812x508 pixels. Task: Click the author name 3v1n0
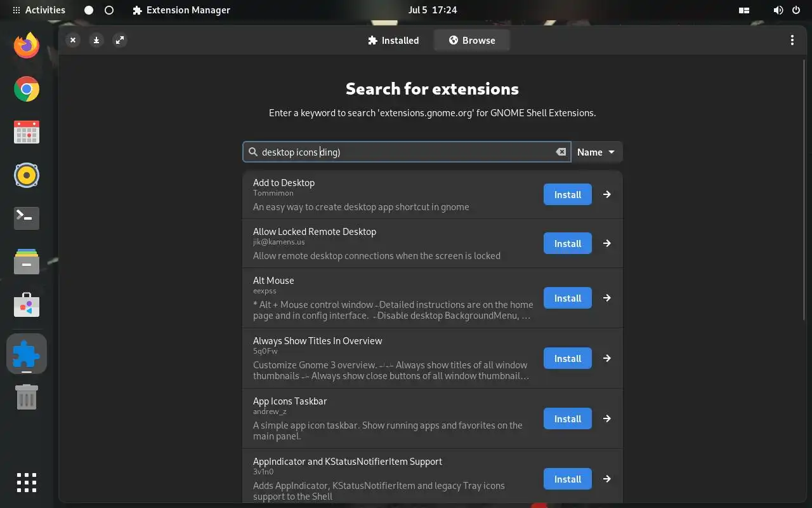coord(263,472)
